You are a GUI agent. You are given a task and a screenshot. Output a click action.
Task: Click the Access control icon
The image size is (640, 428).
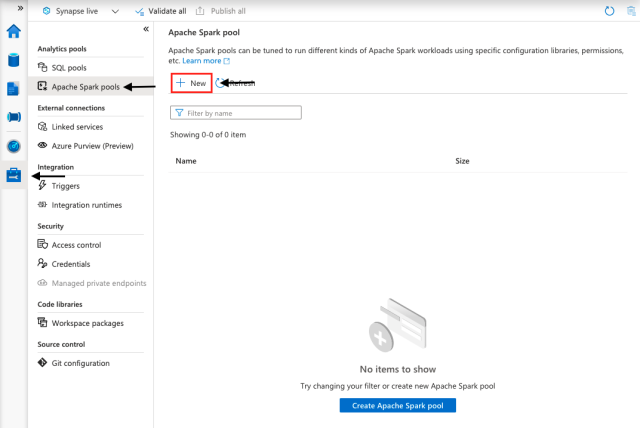tap(42, 244)
